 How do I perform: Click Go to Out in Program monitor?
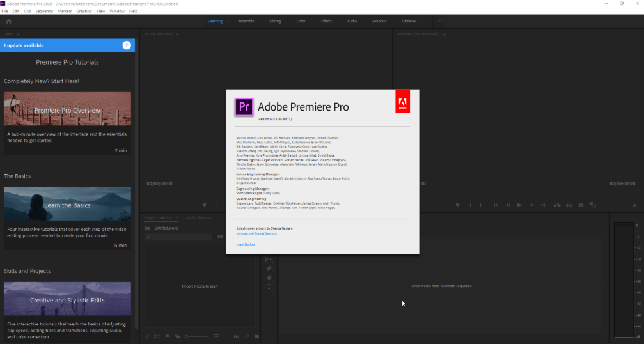tap(542, 205)
